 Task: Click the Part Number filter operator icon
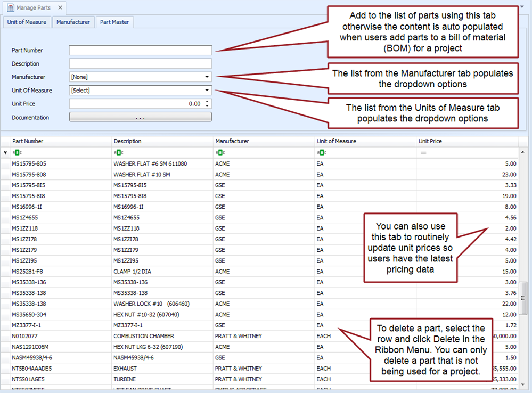click(16, 153)
